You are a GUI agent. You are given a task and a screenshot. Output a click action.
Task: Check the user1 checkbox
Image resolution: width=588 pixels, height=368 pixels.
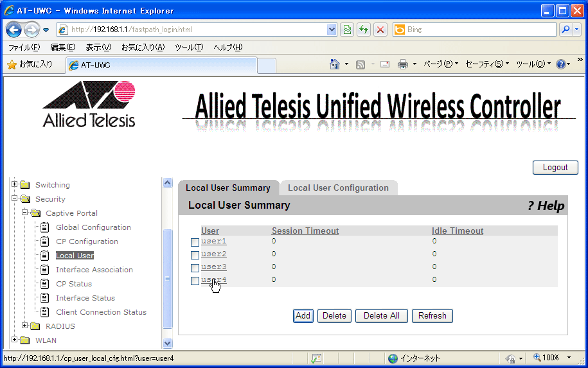tap(195, 243)
